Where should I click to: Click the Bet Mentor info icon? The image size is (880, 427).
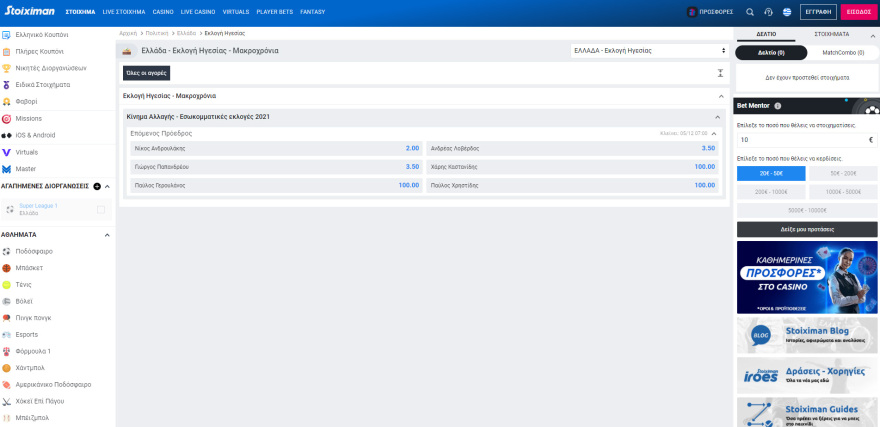[777, 105]
